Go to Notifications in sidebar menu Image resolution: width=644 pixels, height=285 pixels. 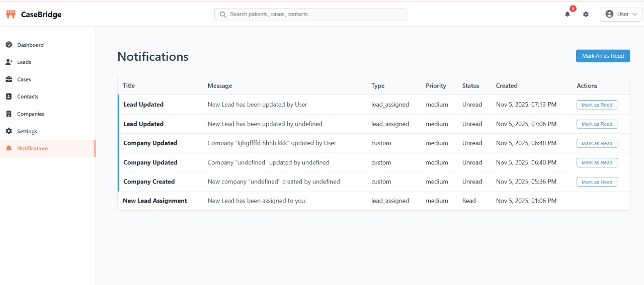33,148
